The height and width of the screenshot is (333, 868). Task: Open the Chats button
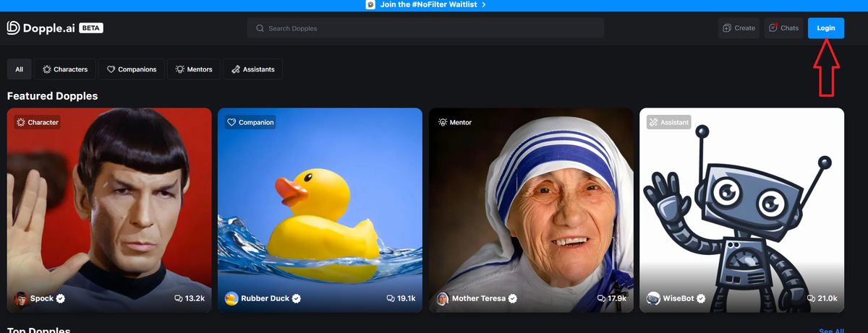[783, 28]
